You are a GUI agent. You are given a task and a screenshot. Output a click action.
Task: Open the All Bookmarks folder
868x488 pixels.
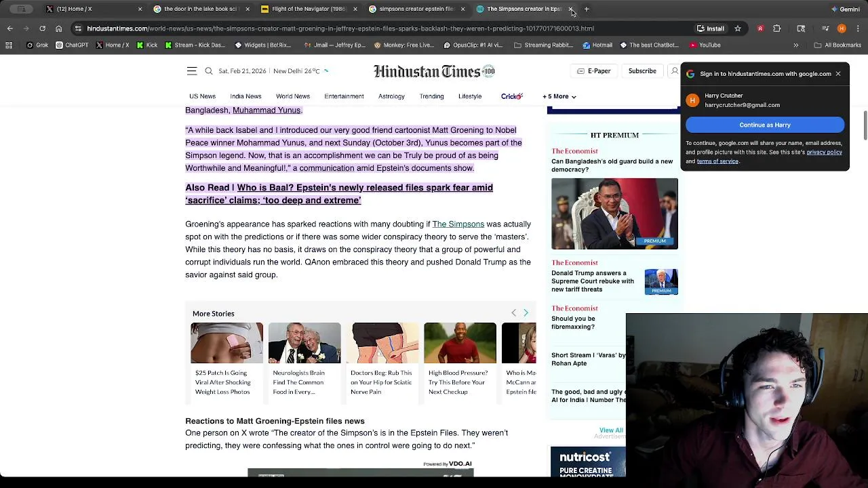coord(837,45)
